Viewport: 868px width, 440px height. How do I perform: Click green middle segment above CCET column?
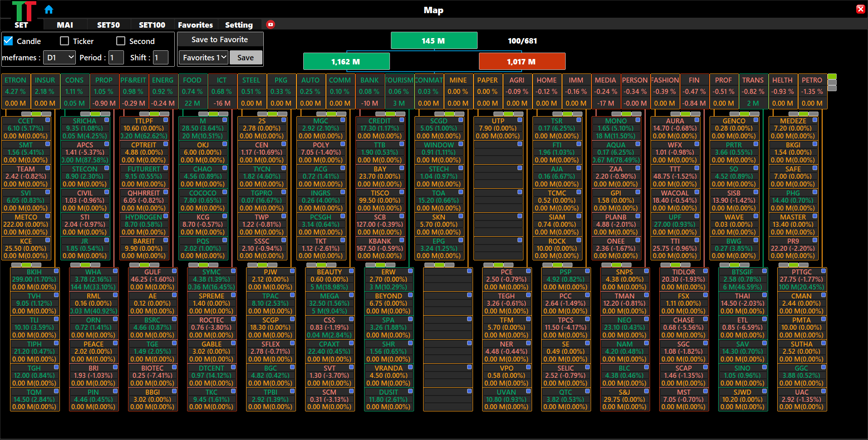(35, 114)
